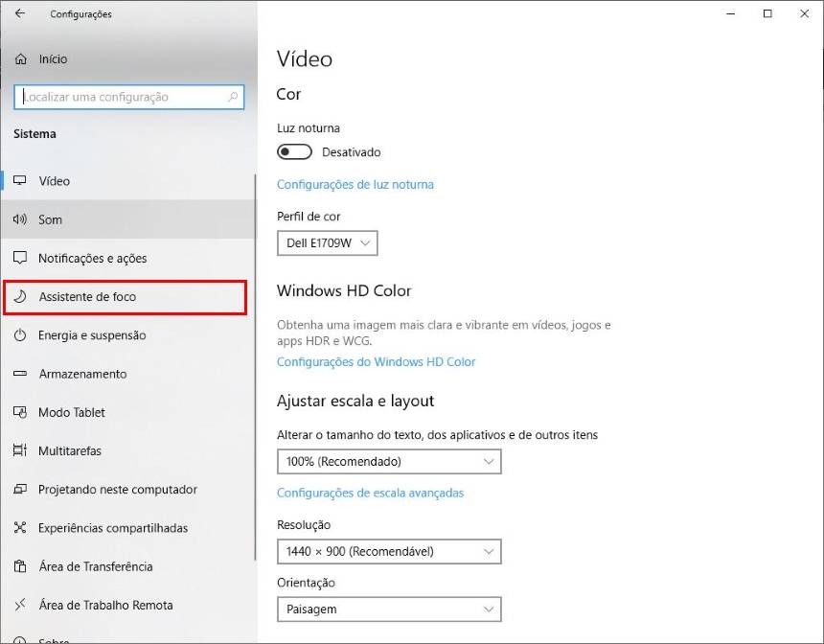Open Vídeo settings in sidebar

(127, 181)
